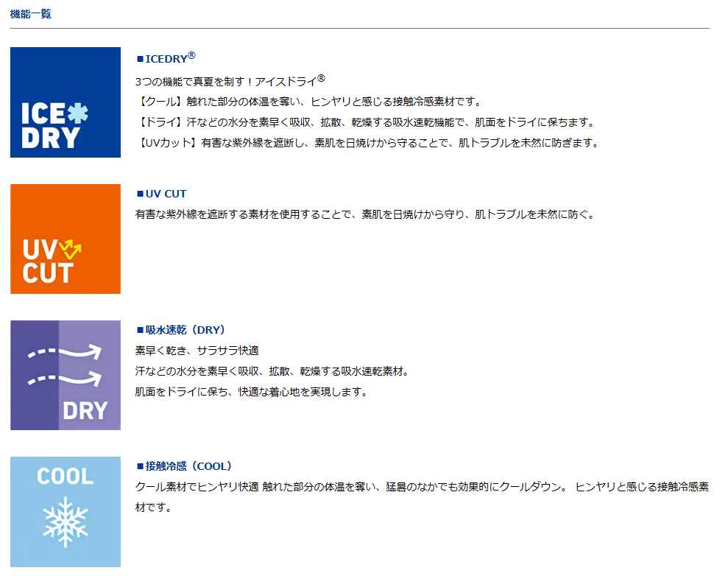This screenshot has width=728, height=576.
Task: Click the UV CUT description starting 有害な紫外線を遮断する素材
Action: pyautogui.click(x=365, y=214)
